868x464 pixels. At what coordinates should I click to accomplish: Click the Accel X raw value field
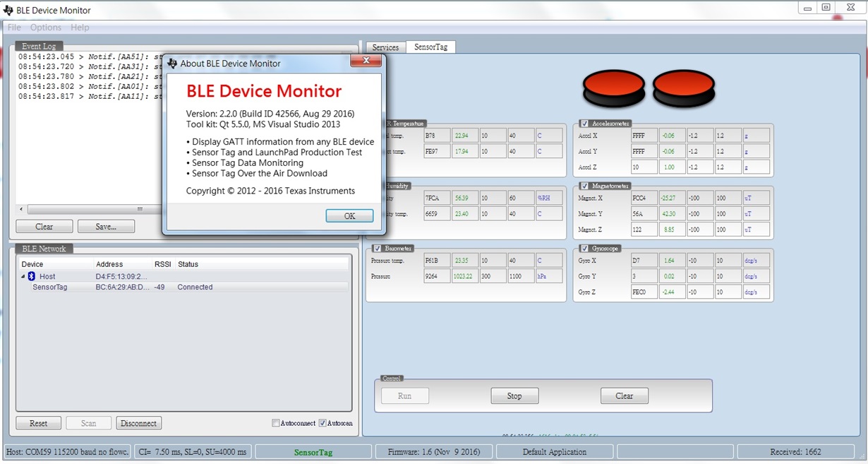tap(644, 136)
